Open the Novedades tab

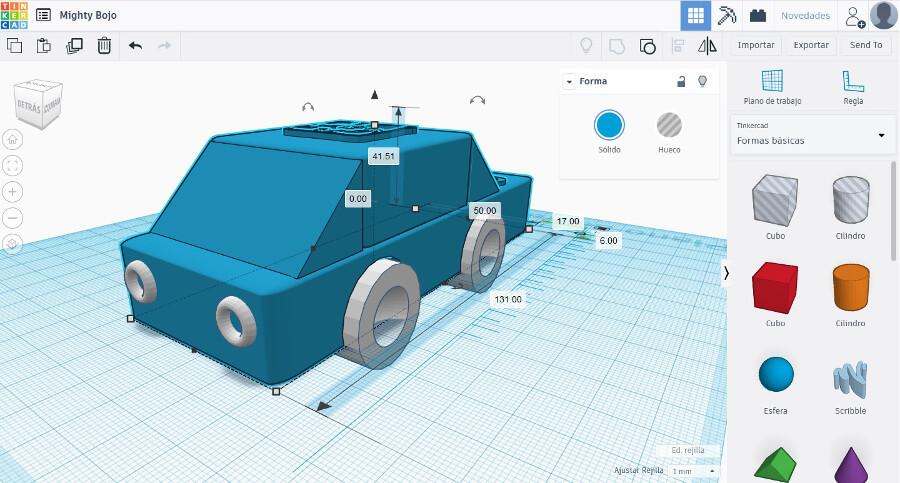805,16
